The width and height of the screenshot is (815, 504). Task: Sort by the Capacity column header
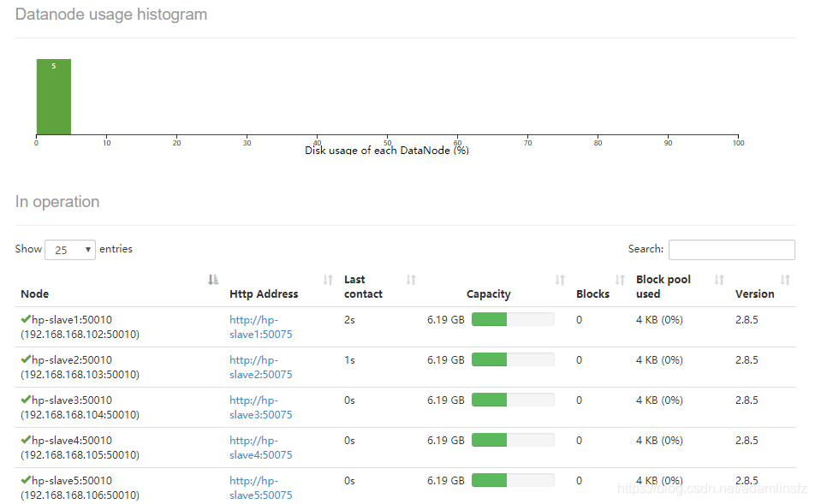click(x=489, y=294)
